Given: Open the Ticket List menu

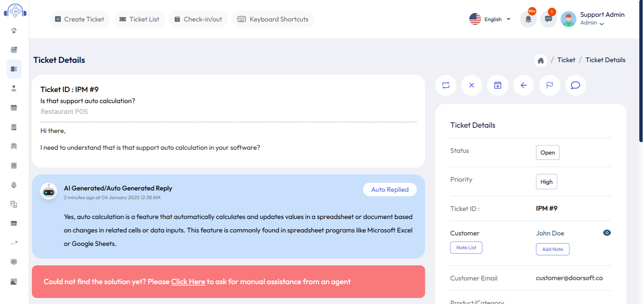Looking at the screenshot, I should click(x=139, y=19).
